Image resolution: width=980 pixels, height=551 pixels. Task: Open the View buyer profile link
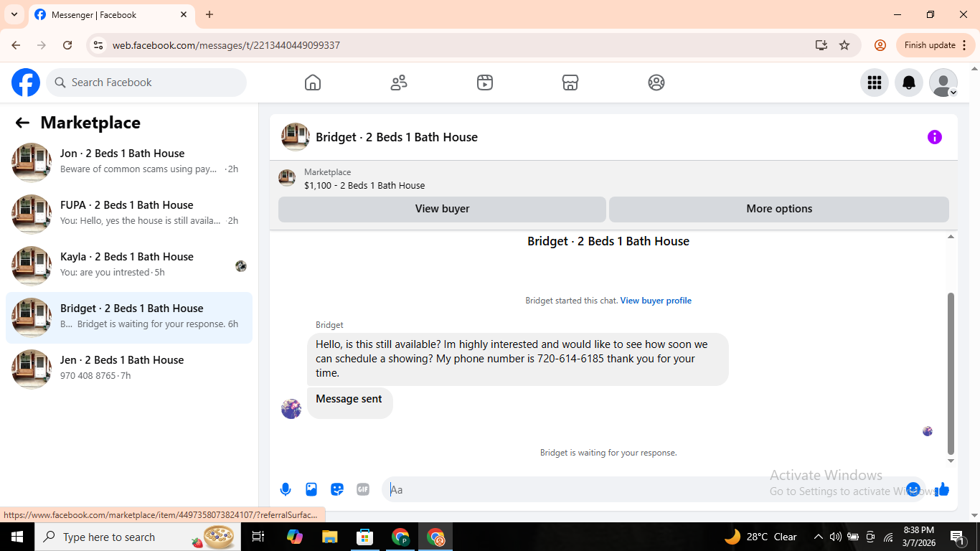656,301
